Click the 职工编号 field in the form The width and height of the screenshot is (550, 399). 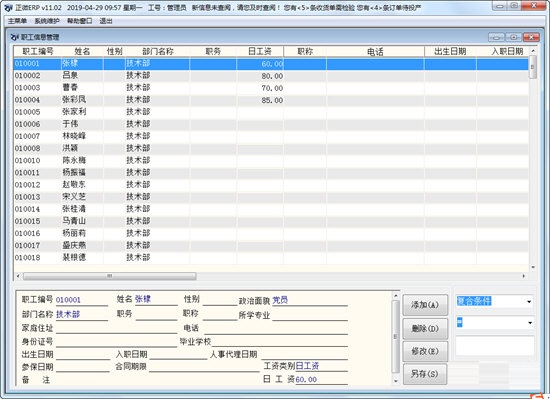coord(82,300)
